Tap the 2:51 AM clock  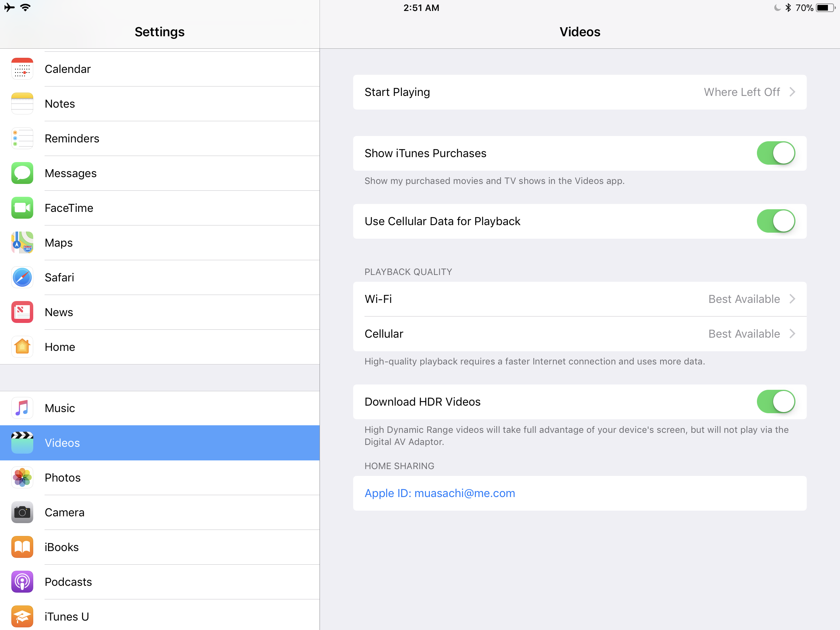tap(421, 8)
